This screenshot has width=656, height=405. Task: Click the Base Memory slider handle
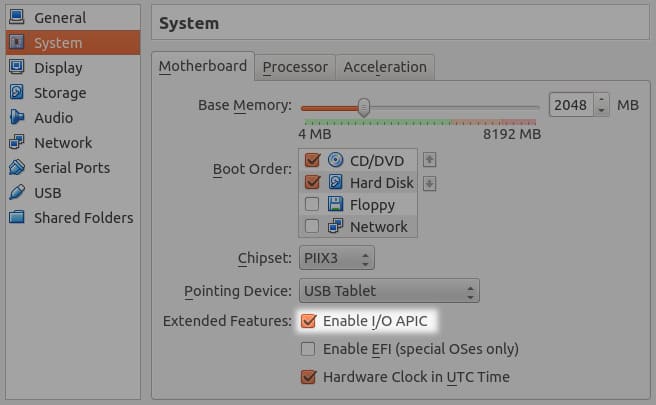pos(364,106)
